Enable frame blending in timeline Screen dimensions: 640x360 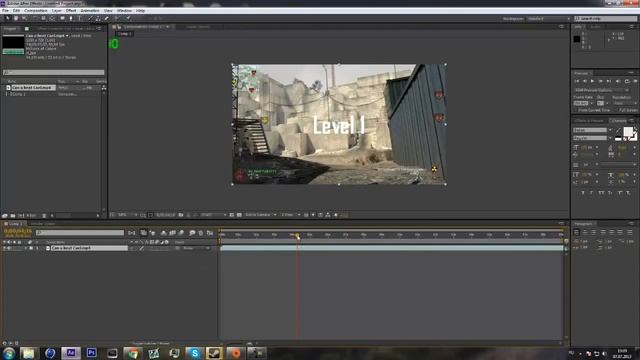(x=173, y=233)
